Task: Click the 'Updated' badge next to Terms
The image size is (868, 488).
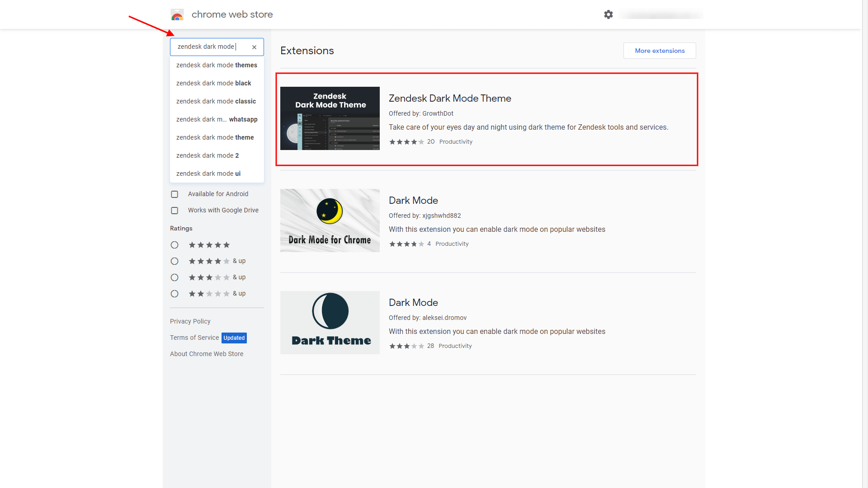Action: pyautogui.click(x=234, y=338)
